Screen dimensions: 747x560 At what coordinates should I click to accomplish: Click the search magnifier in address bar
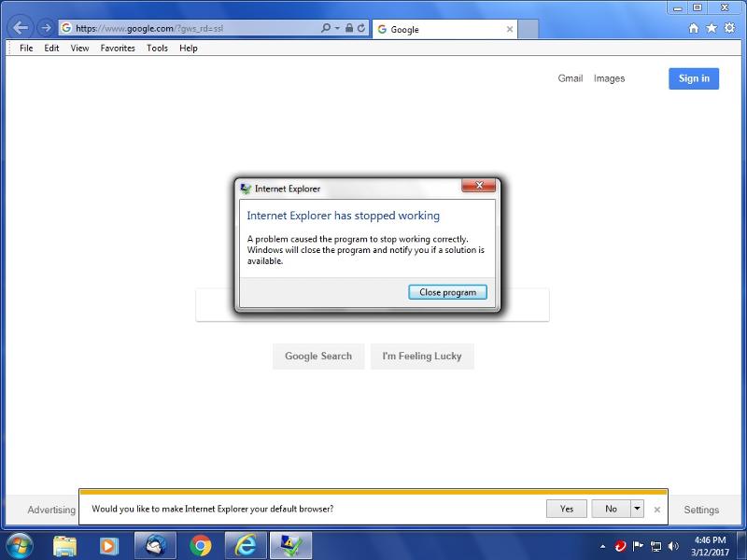point(326,28)
